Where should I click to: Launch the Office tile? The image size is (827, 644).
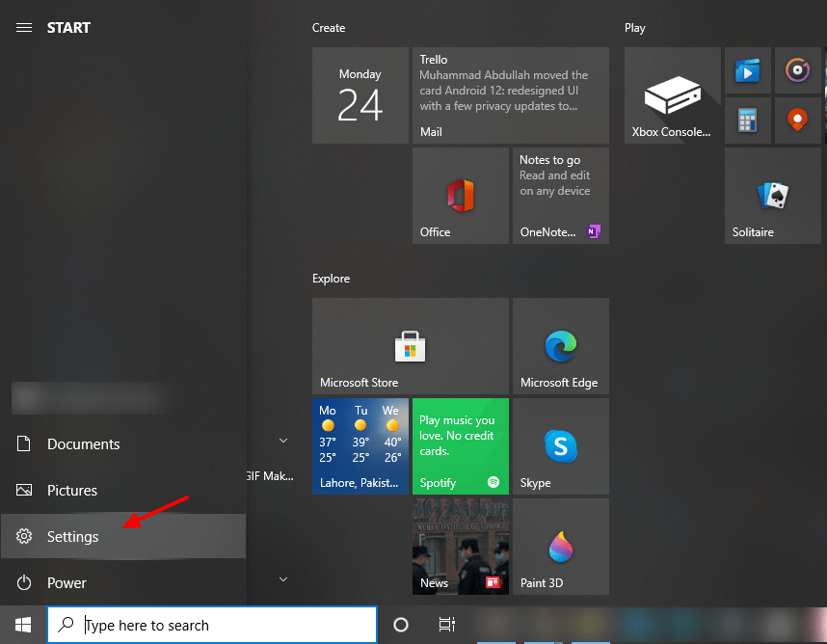pyautogui.click(x=461, y=196)
